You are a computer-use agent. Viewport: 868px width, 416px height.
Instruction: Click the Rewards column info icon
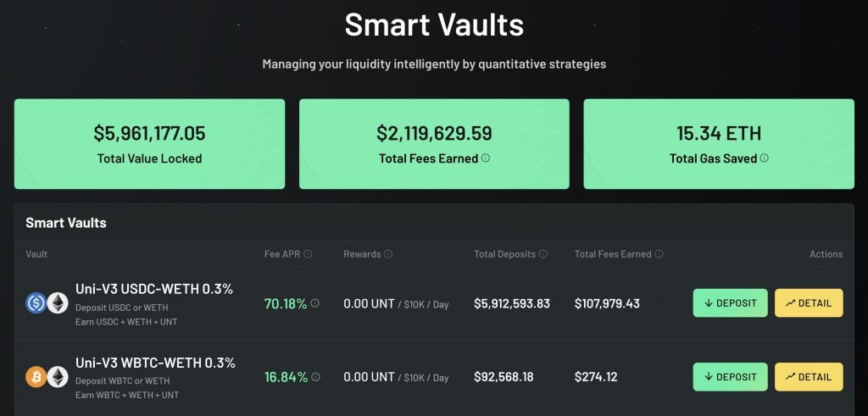point(388,254)
